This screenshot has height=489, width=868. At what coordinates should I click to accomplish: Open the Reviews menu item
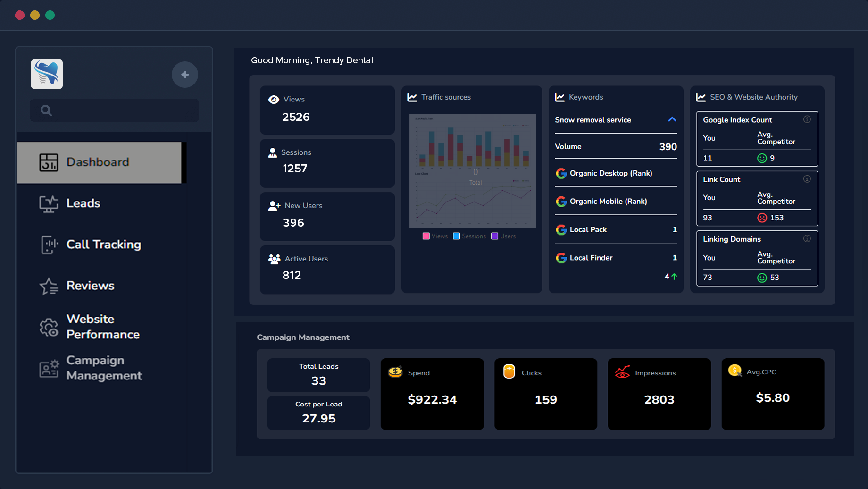click(91, 286)
